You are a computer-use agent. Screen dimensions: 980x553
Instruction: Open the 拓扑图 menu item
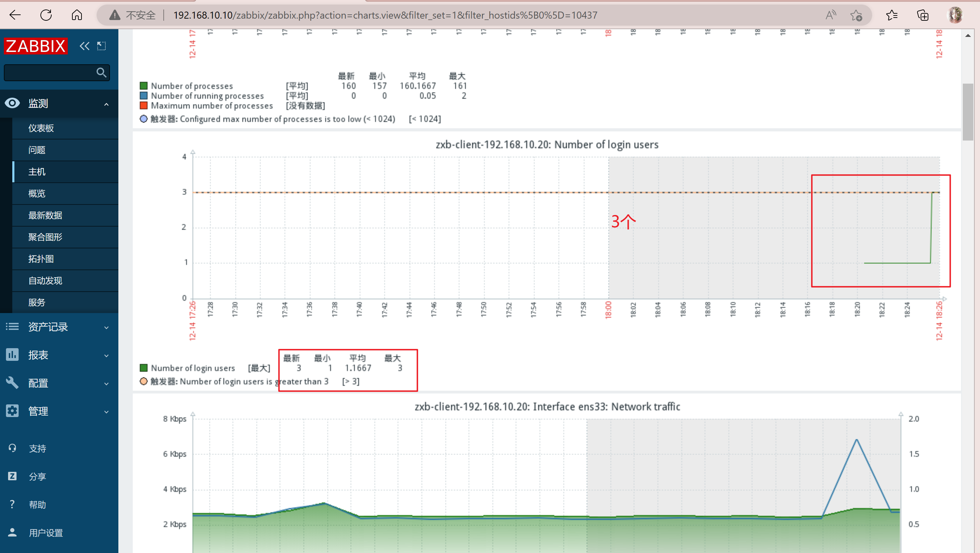click(x=65, y=259)
